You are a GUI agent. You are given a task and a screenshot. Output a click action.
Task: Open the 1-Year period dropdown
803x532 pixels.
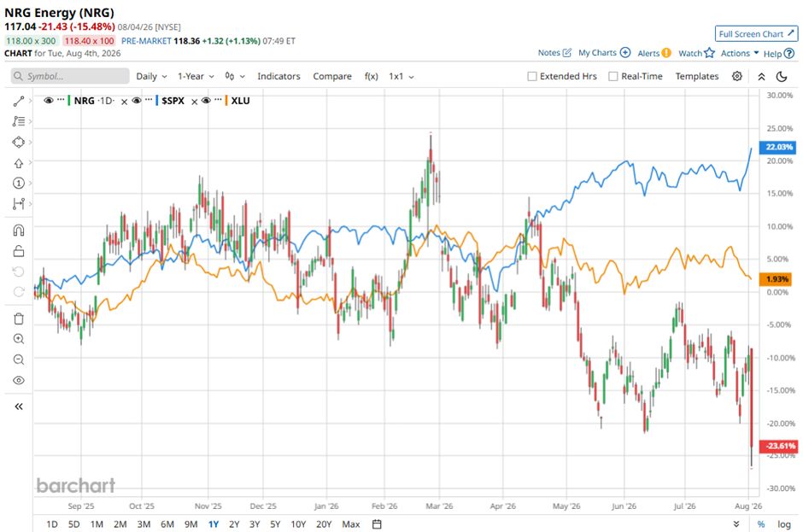click(196, 76)
